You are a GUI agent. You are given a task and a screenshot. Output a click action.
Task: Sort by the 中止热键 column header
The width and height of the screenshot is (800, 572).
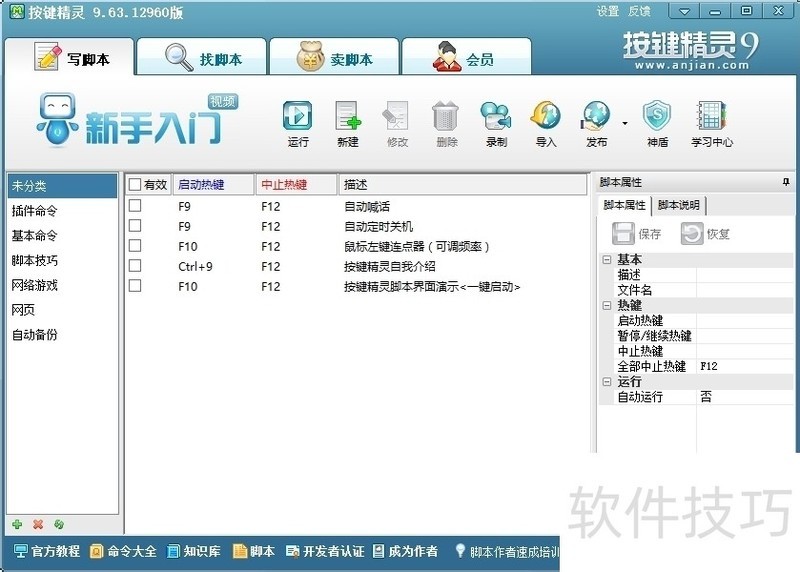(x=297, y=184)
